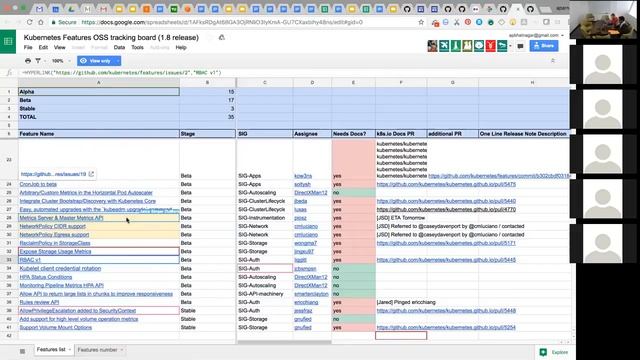
Task: Select column H header
Action: (x=532, y=82)
